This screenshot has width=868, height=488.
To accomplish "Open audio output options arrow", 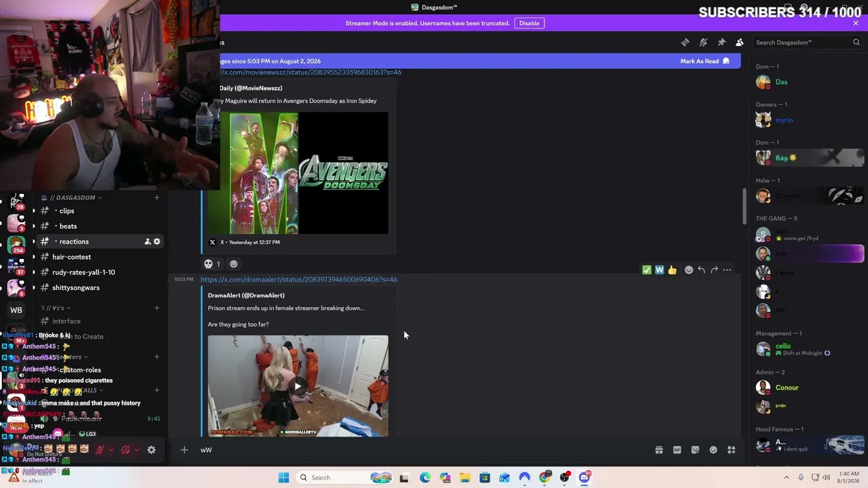I will point(136,449).
